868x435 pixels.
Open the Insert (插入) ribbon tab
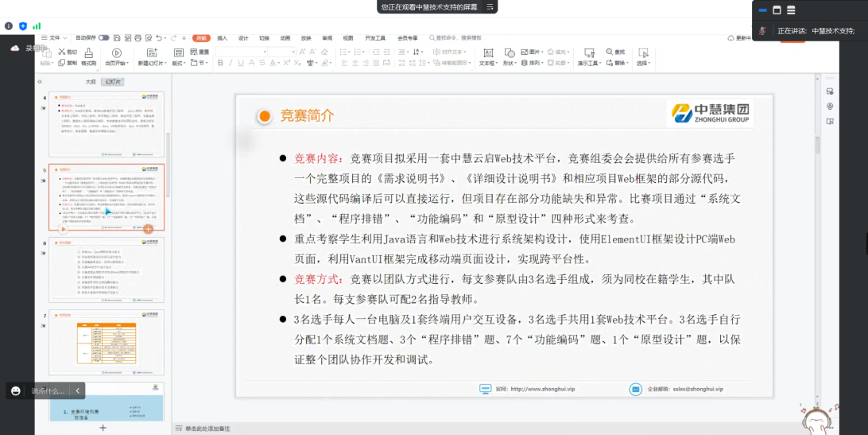[x=222, y=38]
